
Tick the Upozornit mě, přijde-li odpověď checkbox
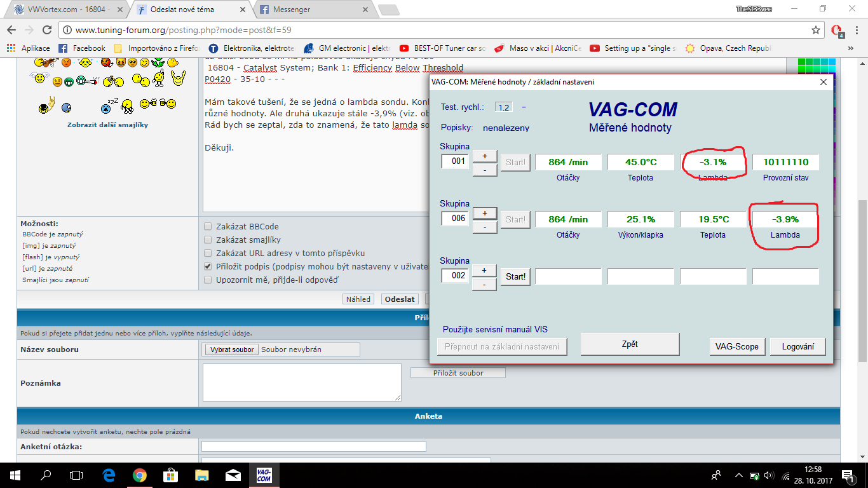(x=208, y=280)
